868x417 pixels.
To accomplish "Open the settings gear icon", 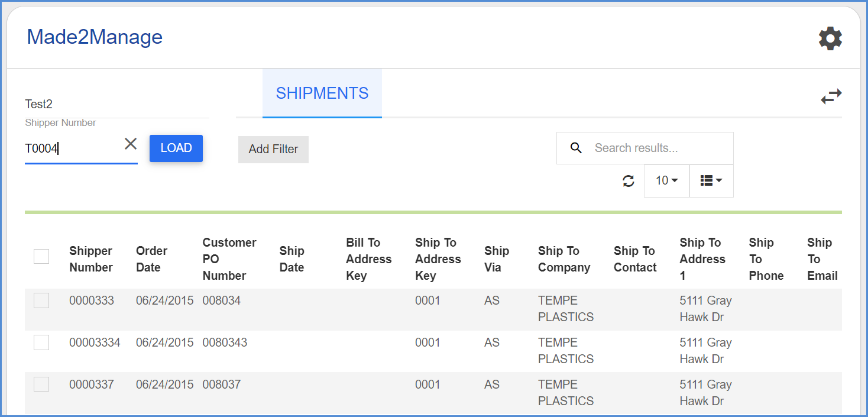I will (x=830, y=38).
